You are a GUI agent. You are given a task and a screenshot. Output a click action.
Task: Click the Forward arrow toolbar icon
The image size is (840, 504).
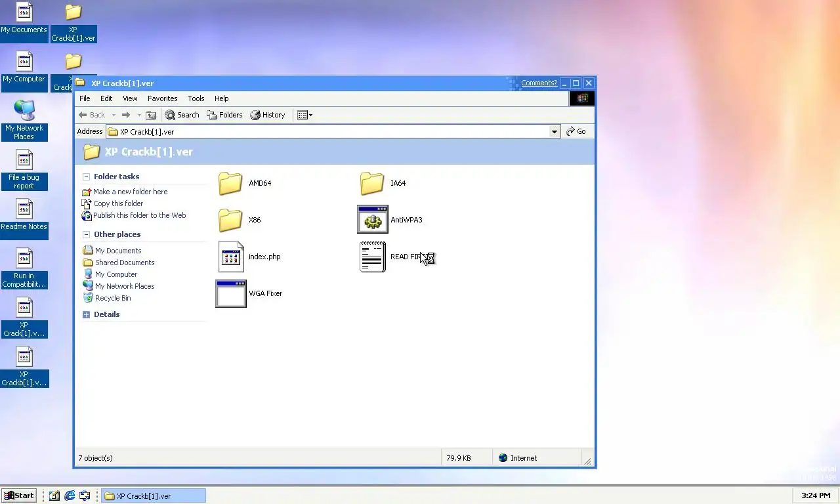tap(126, 115)
